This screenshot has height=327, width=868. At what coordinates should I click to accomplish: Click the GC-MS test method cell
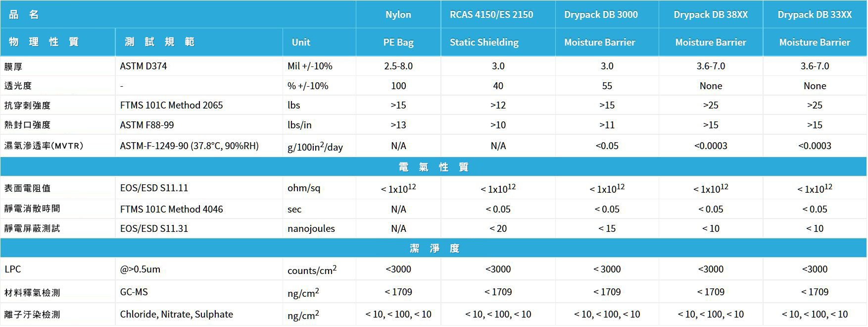(x=134, y=292)
